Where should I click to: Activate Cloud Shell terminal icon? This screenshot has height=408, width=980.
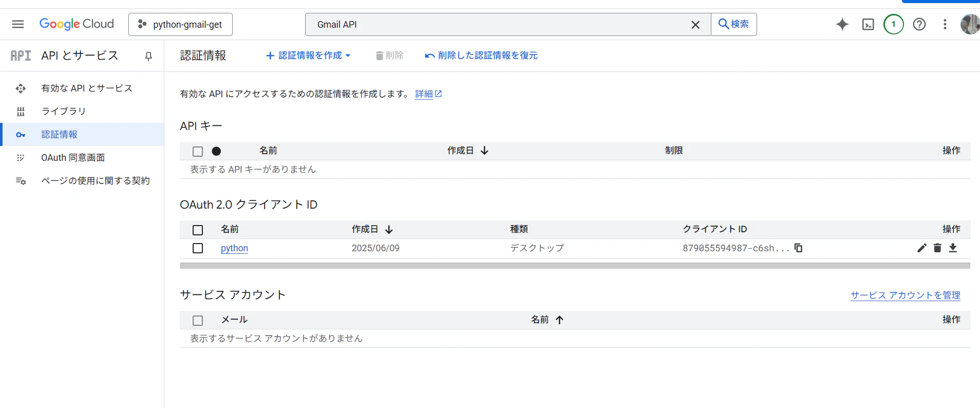pos(868,24)
